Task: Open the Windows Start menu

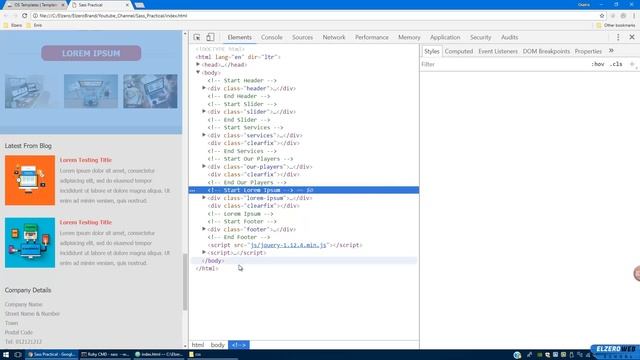Action: tap(6, 354)
